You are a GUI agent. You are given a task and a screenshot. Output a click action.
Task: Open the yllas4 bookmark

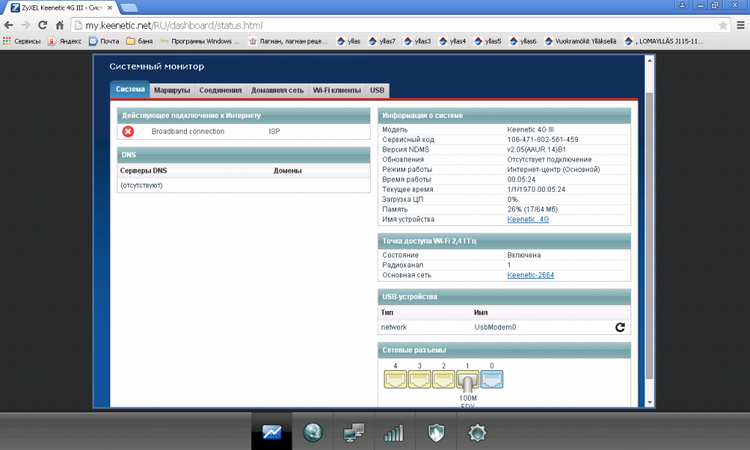(452, 41)
